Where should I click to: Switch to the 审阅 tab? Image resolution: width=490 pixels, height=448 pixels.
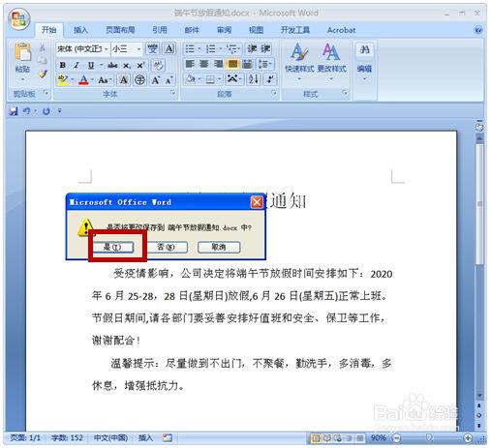[x=224, y=30]
